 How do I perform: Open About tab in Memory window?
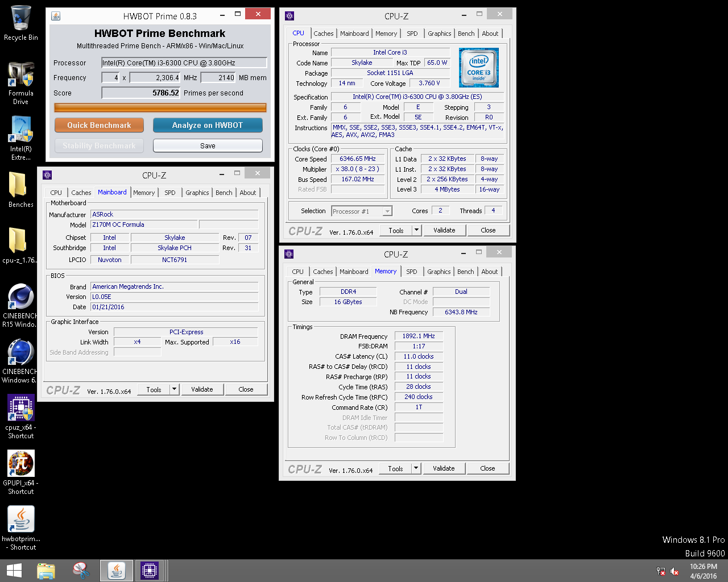pyautogui.click(x=490, y=272)
